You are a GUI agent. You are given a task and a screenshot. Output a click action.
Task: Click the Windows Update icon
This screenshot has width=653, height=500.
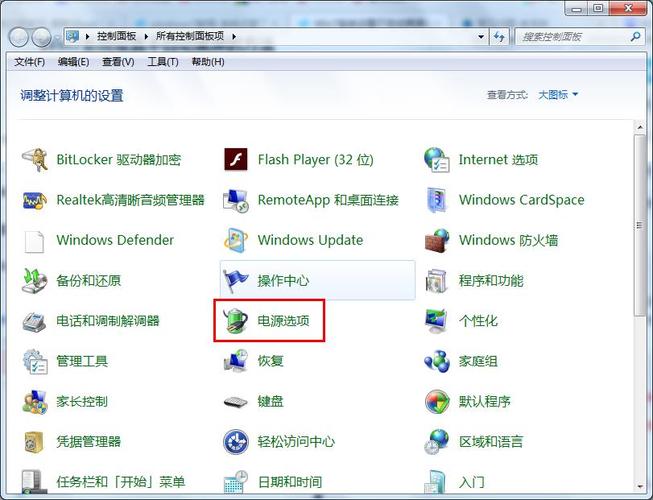[x=236, y=241]
